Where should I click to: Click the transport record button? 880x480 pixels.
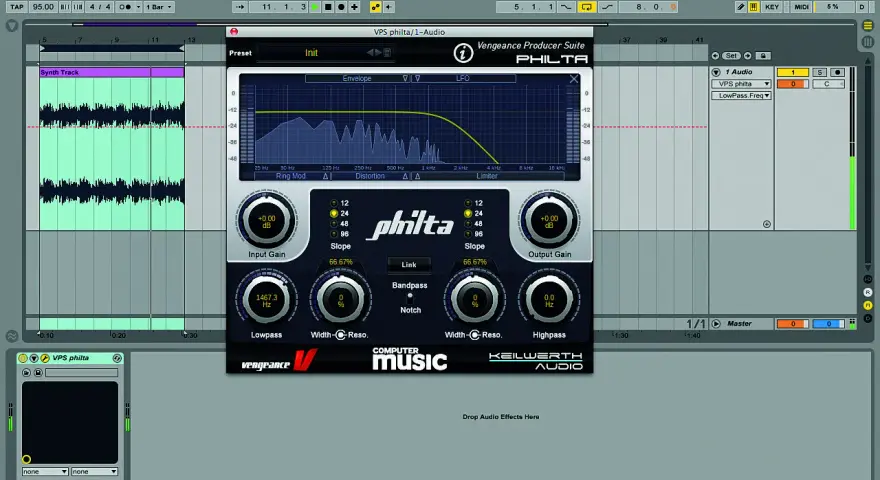click(341, 7)
